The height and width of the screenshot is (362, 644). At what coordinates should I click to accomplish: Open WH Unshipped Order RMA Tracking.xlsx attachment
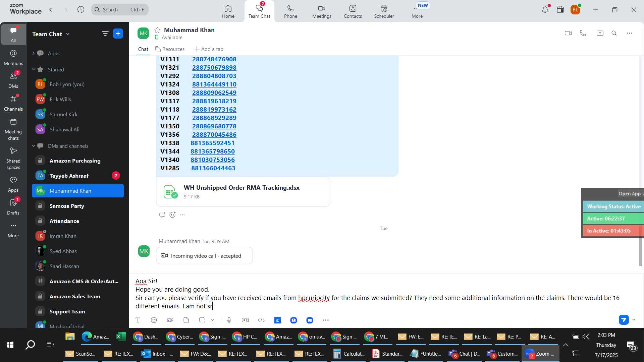tap(243, 192)
